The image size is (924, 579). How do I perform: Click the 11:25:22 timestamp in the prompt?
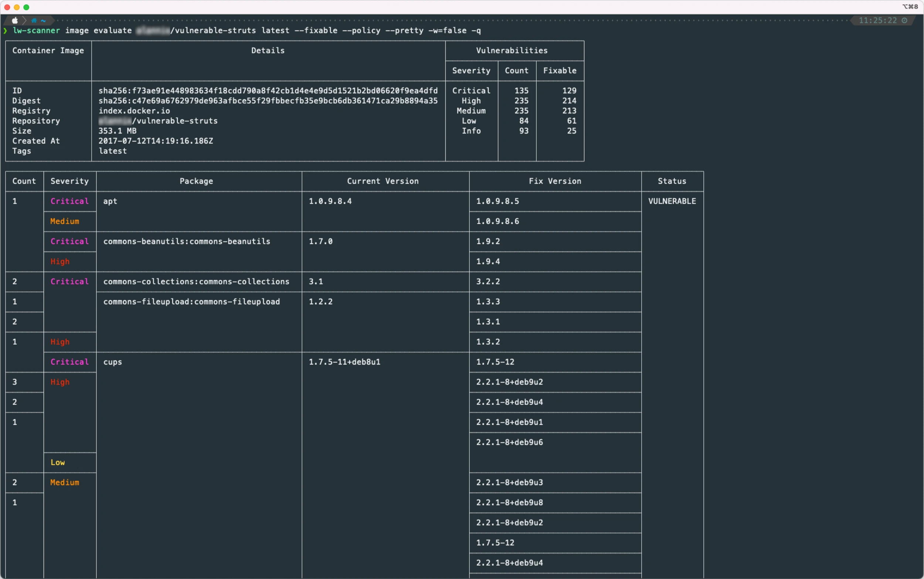[877, 20]
